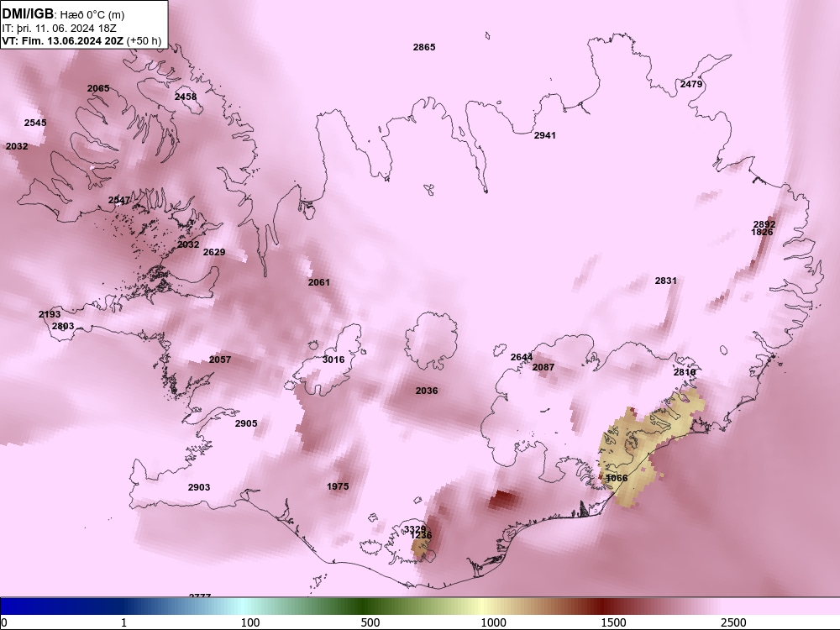Click the map value 2193
This screenshot has width=840, height=630.
tap(50, 314)
